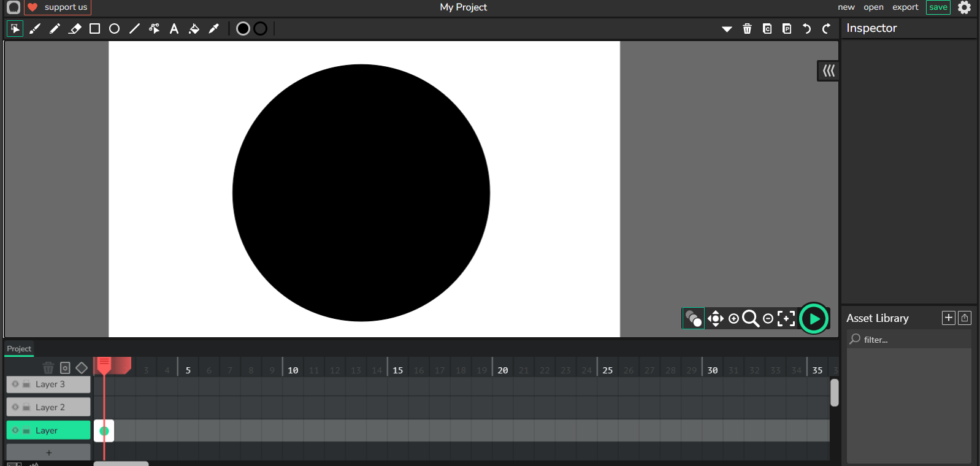Undo the last action
Image resolution: width=980 pixels, height=466 pixels.
[806, 29]
